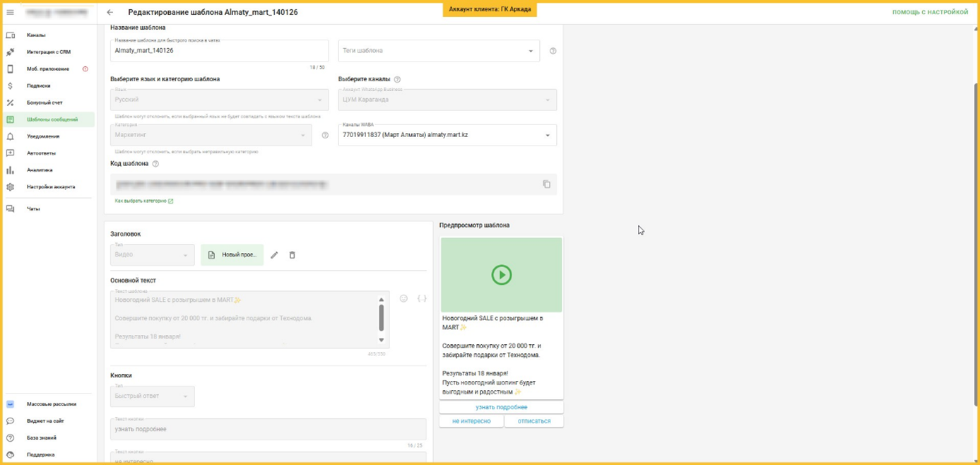Click the Массовые рассылки icon
Screen dimensions: 980x465
click(x=10, y=404)
